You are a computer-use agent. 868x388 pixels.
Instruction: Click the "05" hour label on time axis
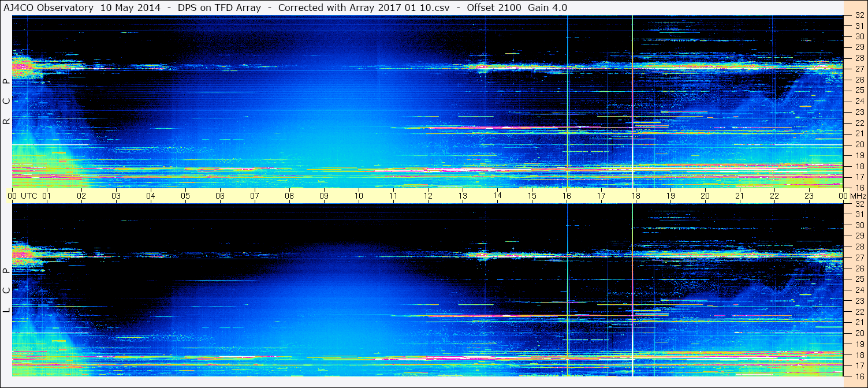point(185,196)
